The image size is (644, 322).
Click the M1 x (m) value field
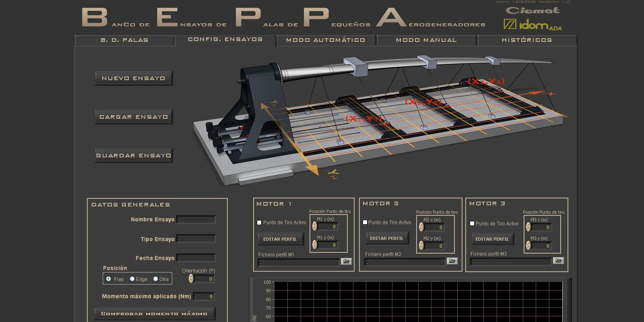point(328,227)
